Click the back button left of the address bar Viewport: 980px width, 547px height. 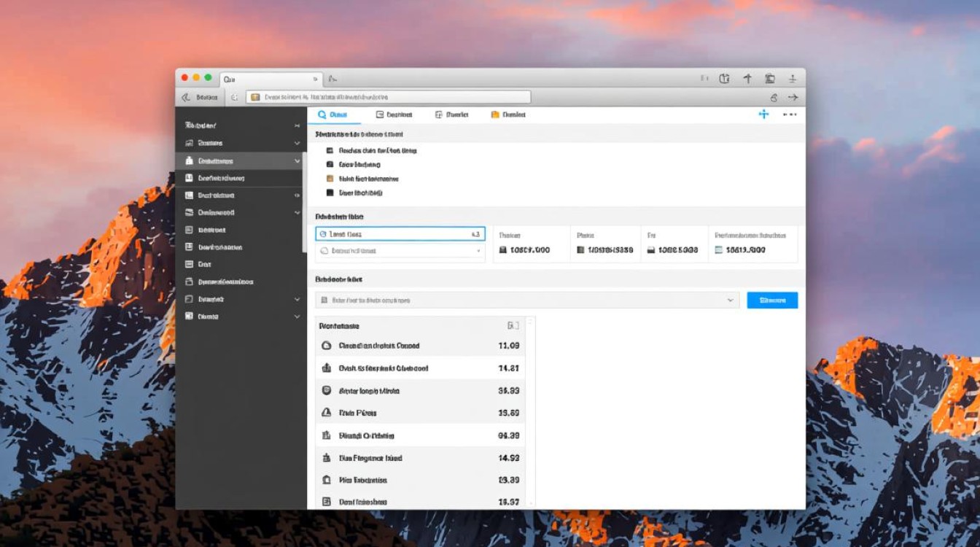pyautogui.click(x=186, y=97)
